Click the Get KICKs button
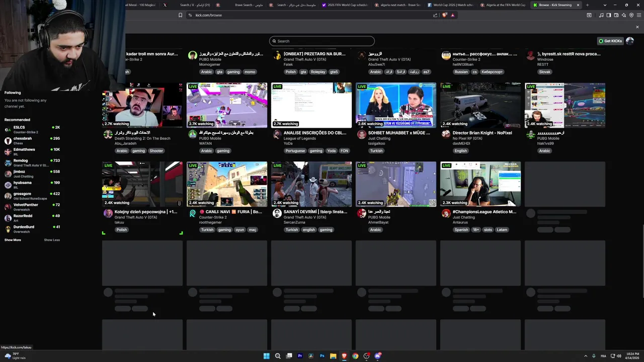The image size is (644, 362). pos(610,41)
